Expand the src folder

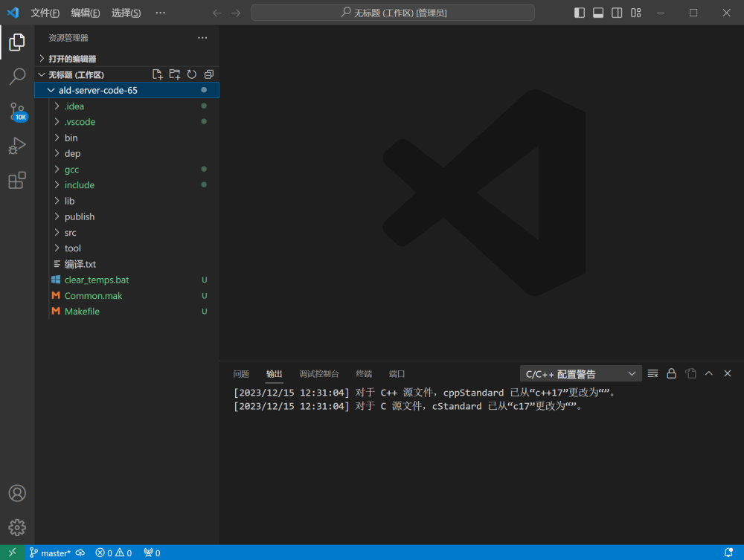coord(70,233)
